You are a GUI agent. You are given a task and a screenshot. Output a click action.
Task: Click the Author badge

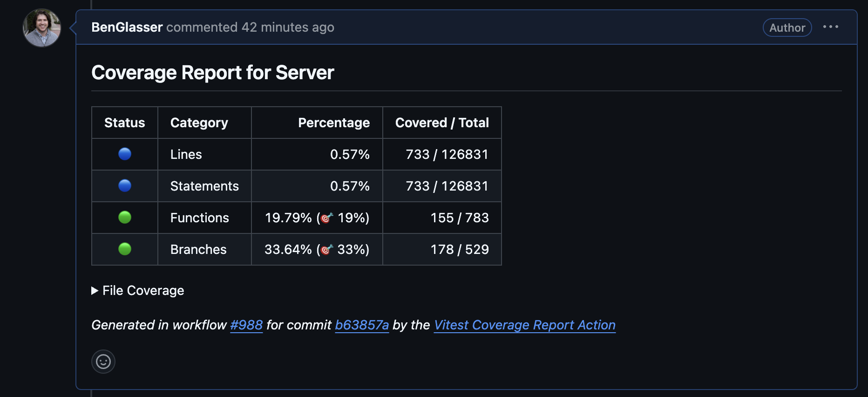787,28
